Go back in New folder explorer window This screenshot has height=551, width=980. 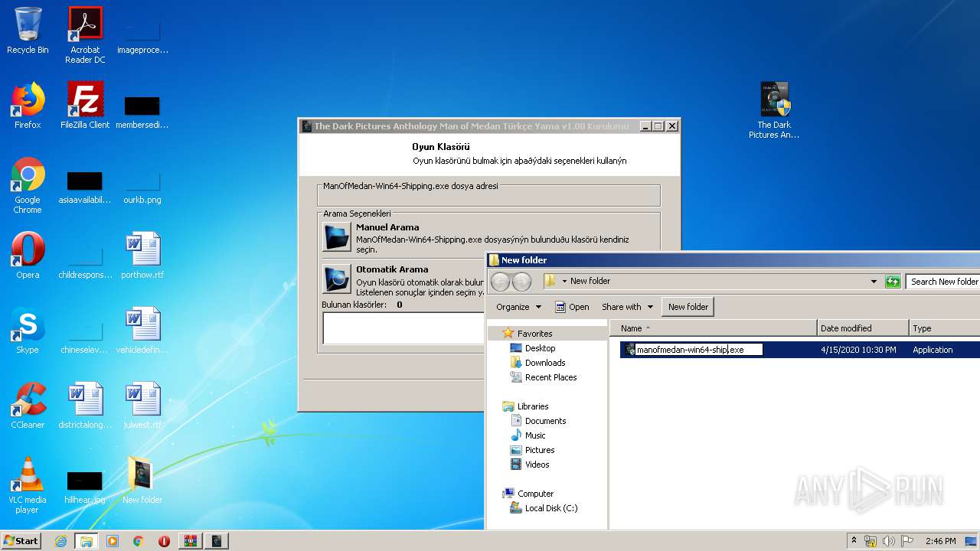tap(500, 282)
